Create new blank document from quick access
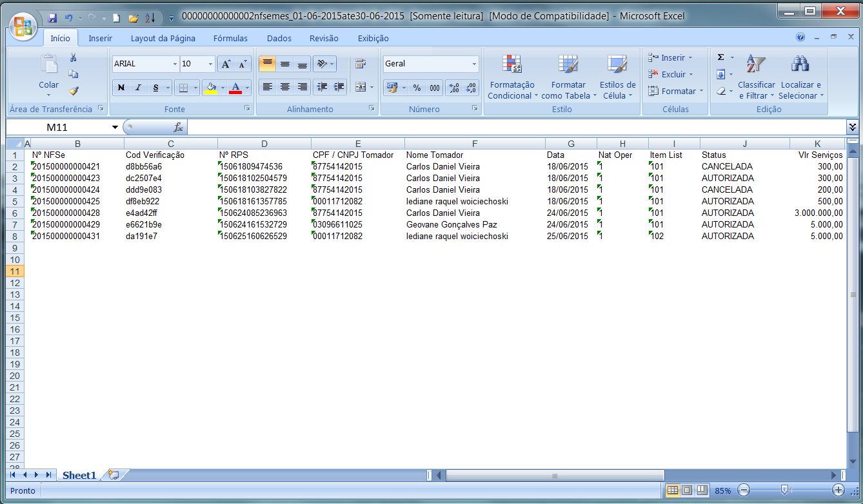The width and height of the screenshot is (863, 504). (116, 17)
